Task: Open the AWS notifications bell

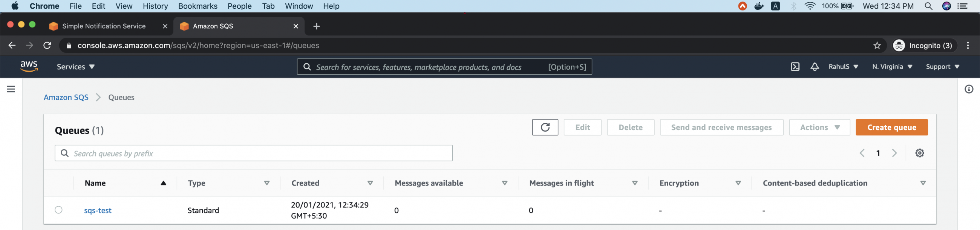Action: pos(814,67)
